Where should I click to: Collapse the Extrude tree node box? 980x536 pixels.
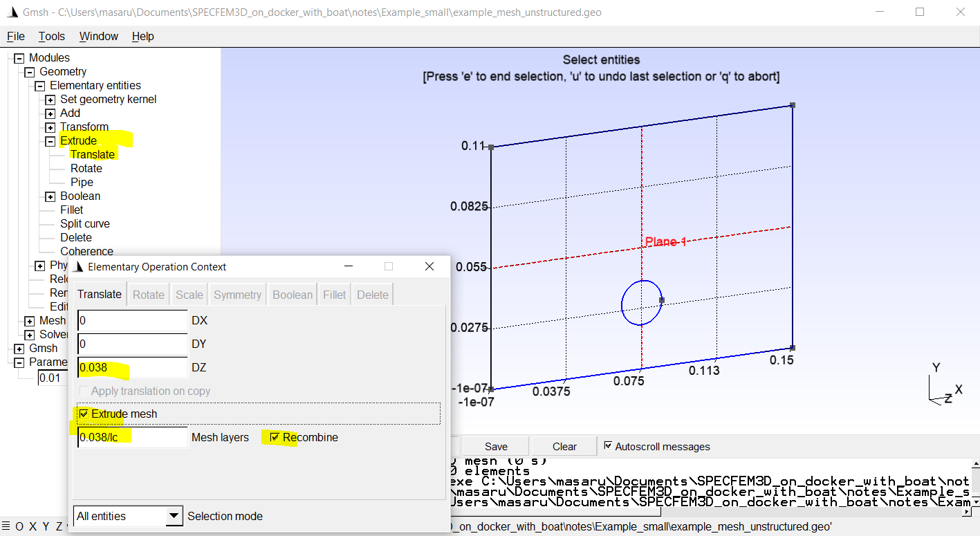click(50, 141)
